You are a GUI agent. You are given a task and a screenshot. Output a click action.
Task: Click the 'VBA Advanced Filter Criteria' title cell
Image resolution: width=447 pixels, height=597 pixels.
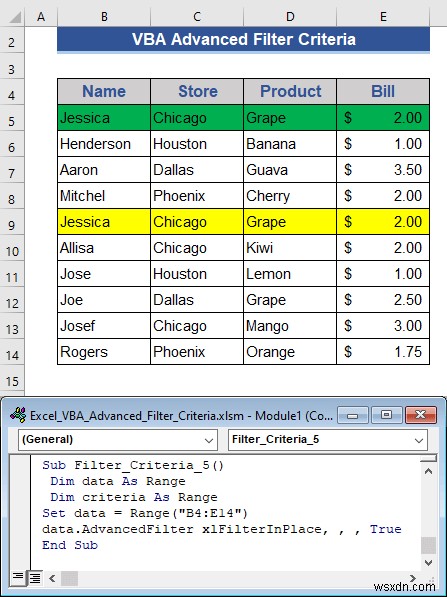click(x=243, y=39)
